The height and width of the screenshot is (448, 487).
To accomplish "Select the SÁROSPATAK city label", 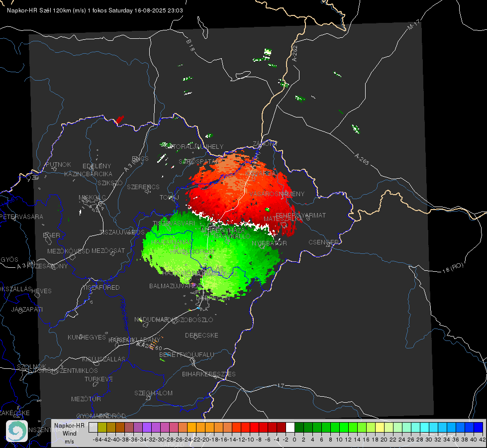I will [199, 162].
